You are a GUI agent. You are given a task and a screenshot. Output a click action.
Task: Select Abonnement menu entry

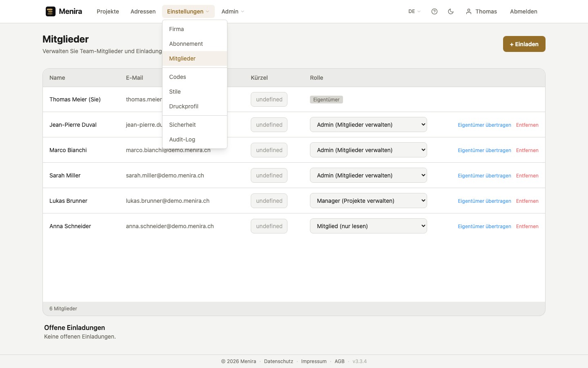click(195, 44)
